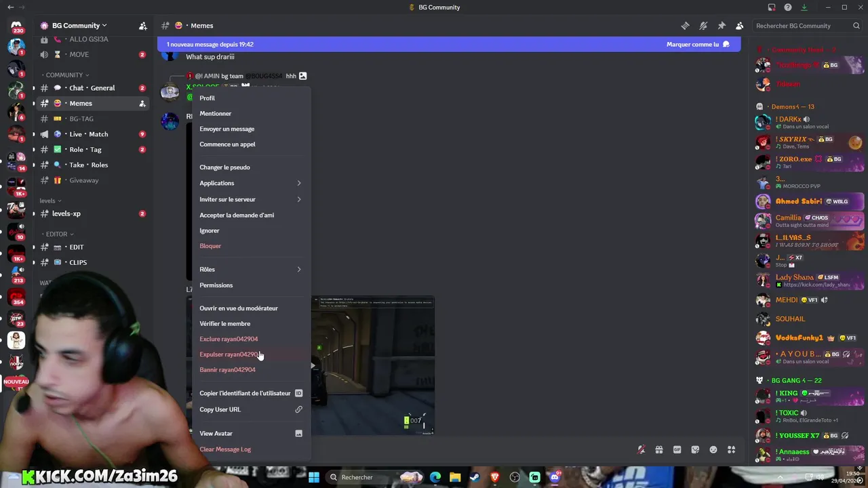
Task: Open Steam from the taskbar
Action: [475, 477]
